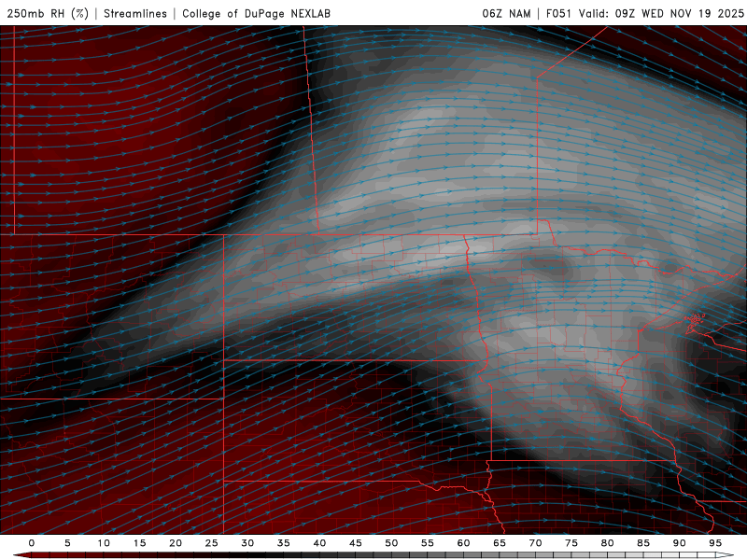This screenshot has height=560, width=747.
Task: Click the "65" label on the color scale
Action: click(x=500, y=543)
